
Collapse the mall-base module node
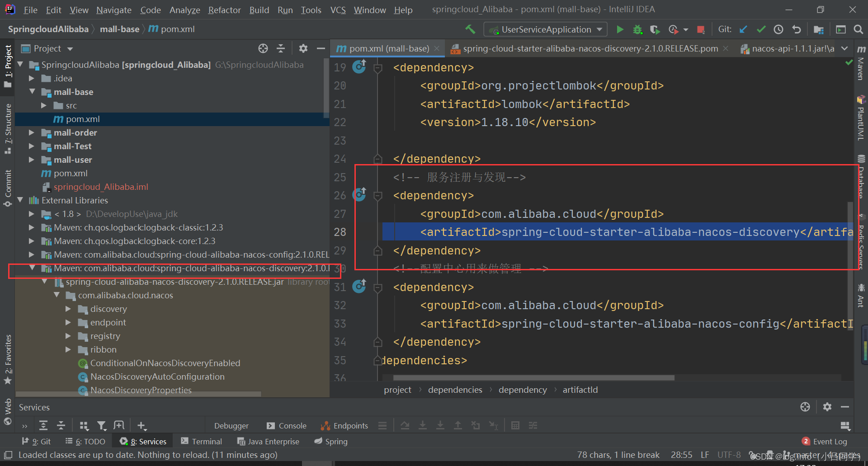click(x=32, y=91)
